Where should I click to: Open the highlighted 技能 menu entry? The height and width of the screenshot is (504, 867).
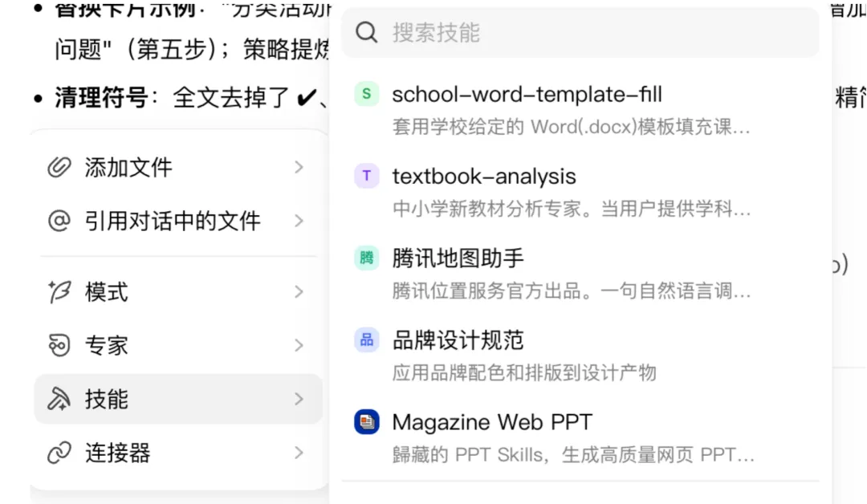click(178, 398)
